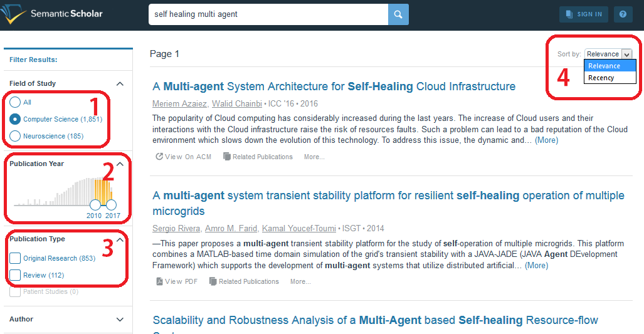Check the Original Research checkbox
Image resolution: width=644 pixels, height=334 pixels.
click(15, 258)
